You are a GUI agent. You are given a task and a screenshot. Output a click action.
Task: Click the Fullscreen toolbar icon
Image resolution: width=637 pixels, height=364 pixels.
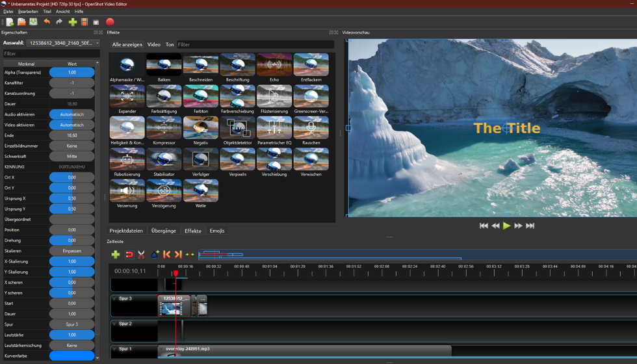click(x=96, y=22)
